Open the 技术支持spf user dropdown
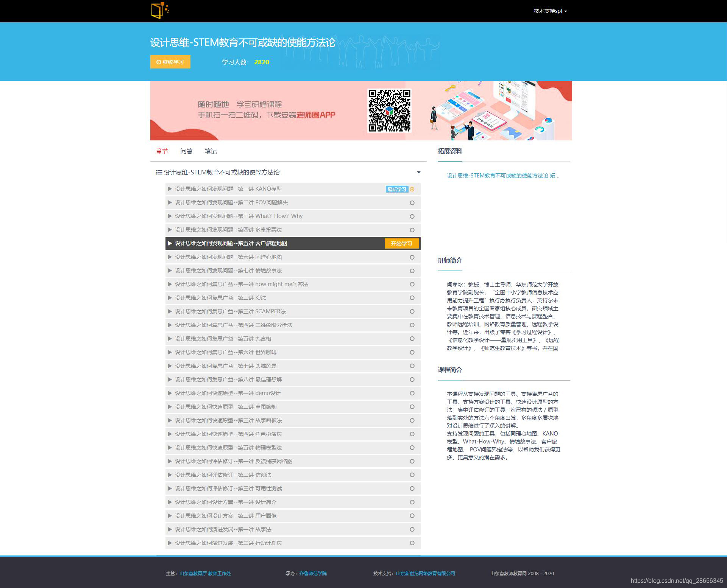 coord(550,11)
